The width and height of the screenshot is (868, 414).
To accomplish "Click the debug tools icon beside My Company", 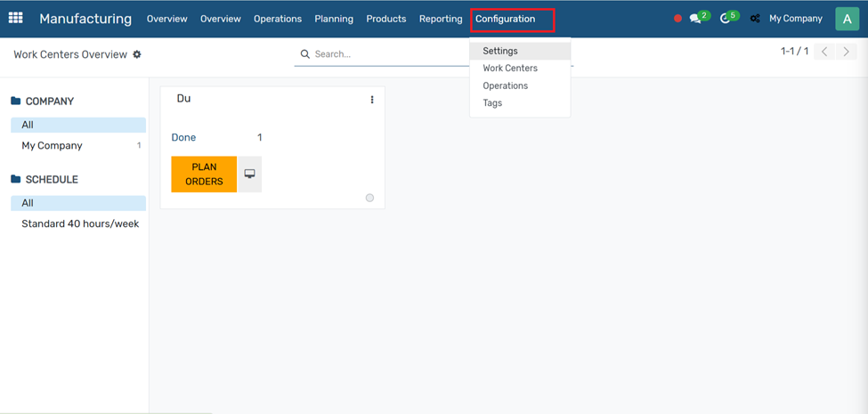I will point(755,19).
